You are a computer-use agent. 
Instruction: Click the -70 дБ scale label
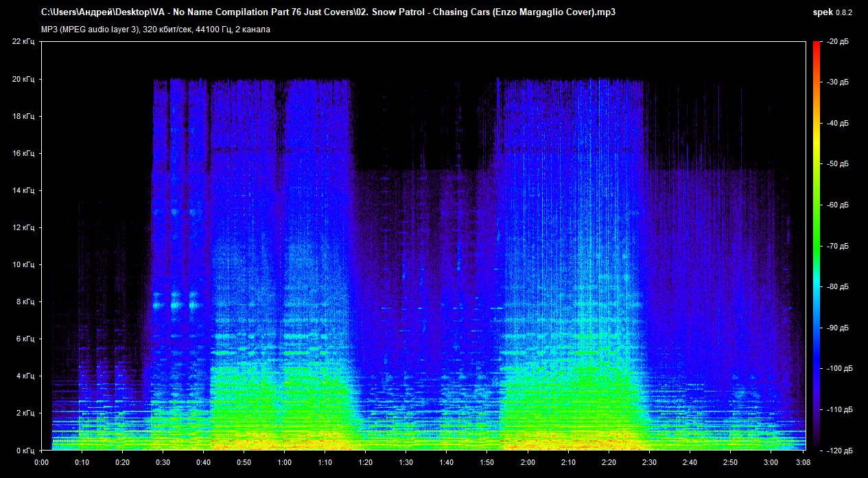(838, 246)
